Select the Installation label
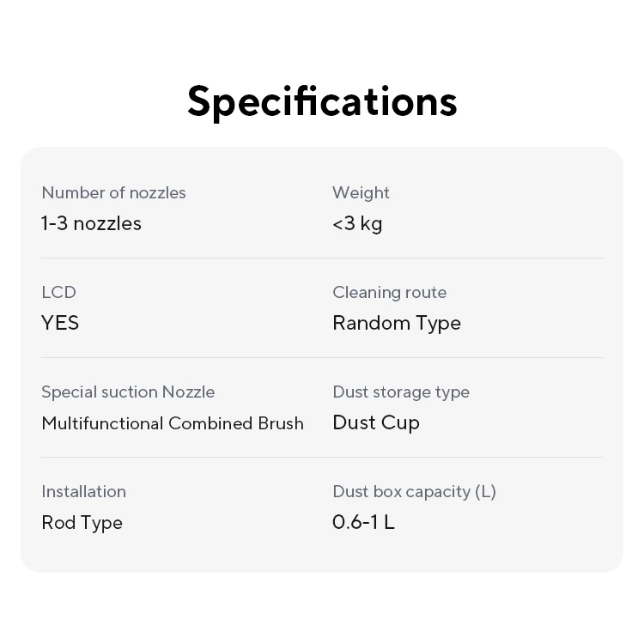 (83, 491)
